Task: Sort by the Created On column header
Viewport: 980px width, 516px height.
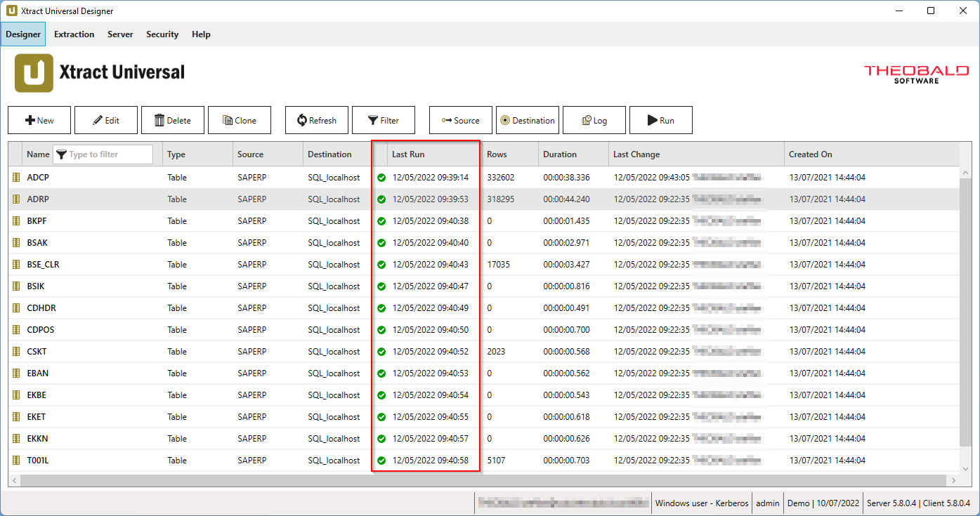Action: [872, 154]
